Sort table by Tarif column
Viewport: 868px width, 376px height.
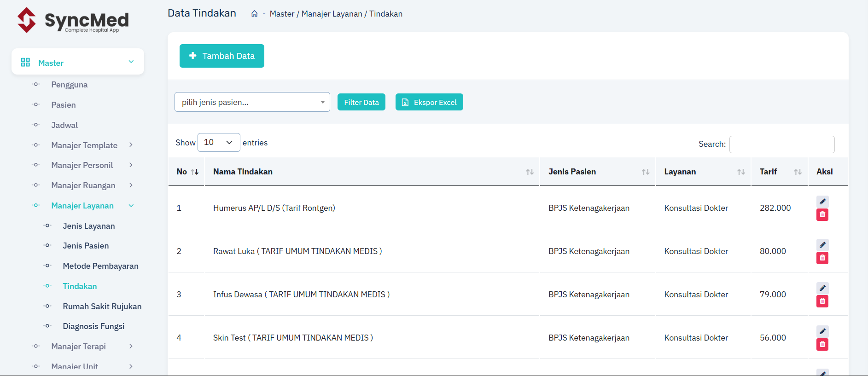click(779, 172)
